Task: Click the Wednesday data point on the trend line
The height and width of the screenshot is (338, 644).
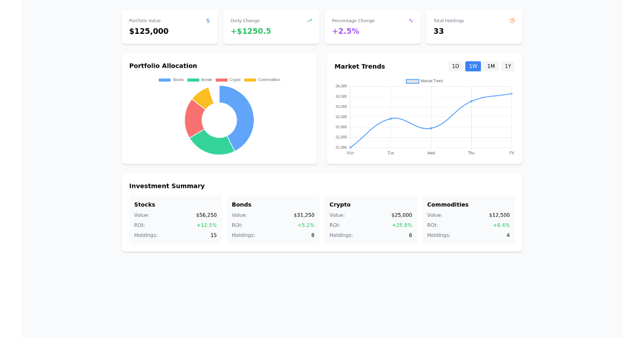Action: click(x=430, y=128)
